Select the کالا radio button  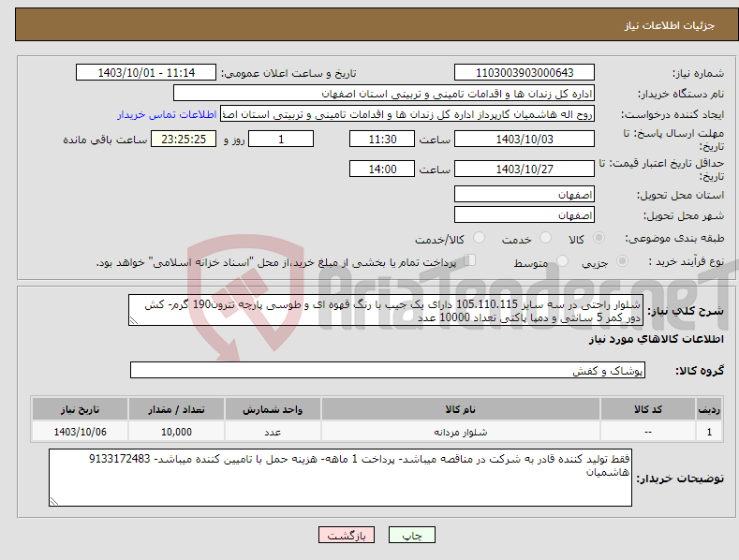(x=599, y=238)
